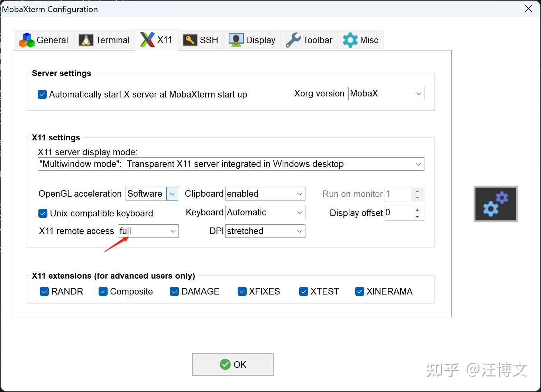Open the OpenGL acceleration dropdown
541x392 pixels.
tap(172, 194)
